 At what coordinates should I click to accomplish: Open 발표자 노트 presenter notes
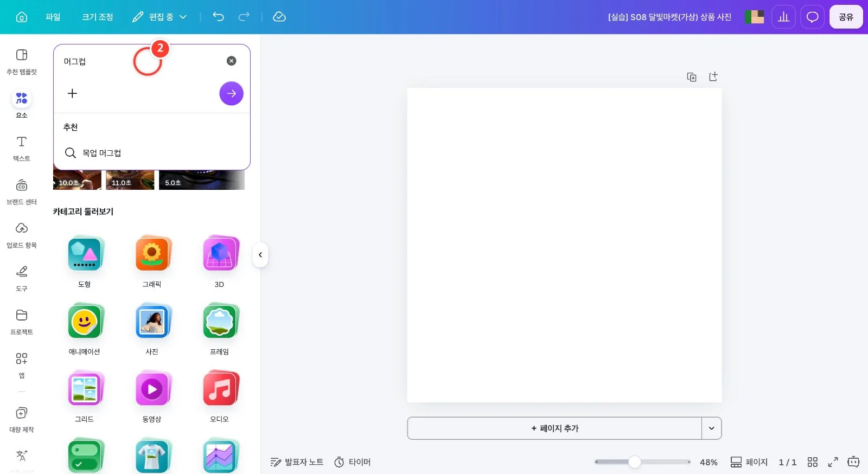point(297,462)
